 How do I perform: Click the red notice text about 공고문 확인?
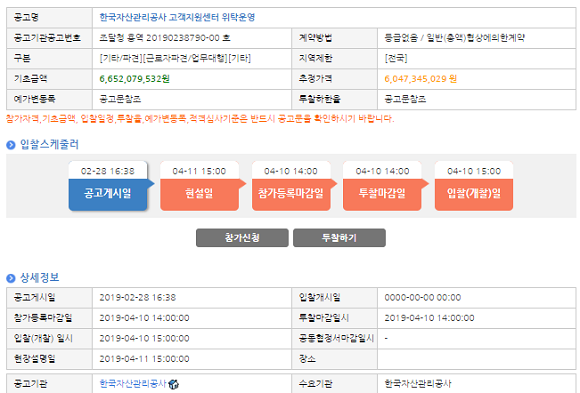(x=200, y=119)
